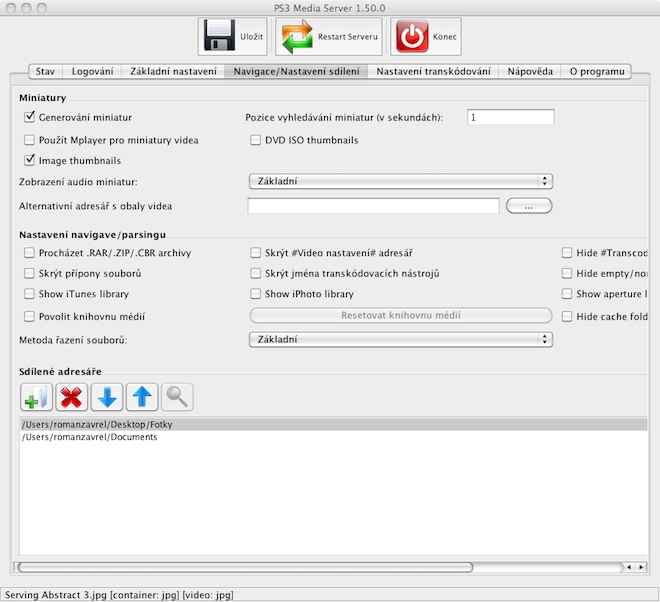Check Skrýt jména transkódovacích nástrojů
The image size is (660, 602).
coord(255,273)
